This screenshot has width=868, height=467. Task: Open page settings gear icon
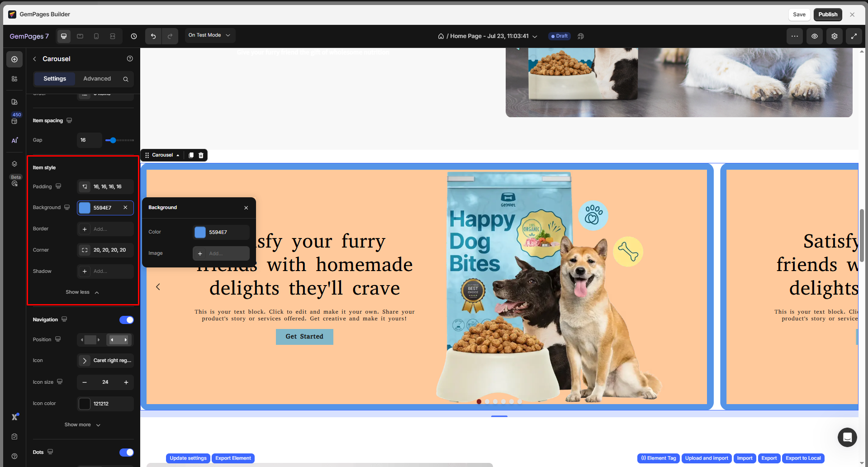(835, 36)
